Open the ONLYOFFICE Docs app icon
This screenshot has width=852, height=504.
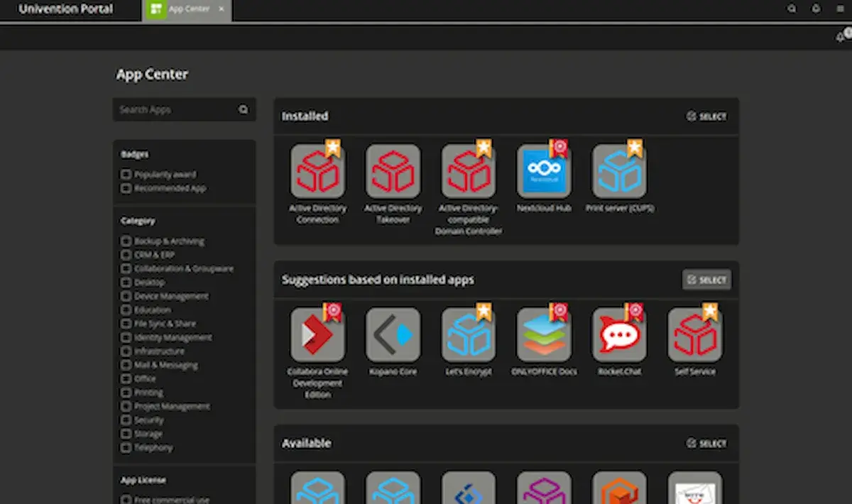point(544,334)
